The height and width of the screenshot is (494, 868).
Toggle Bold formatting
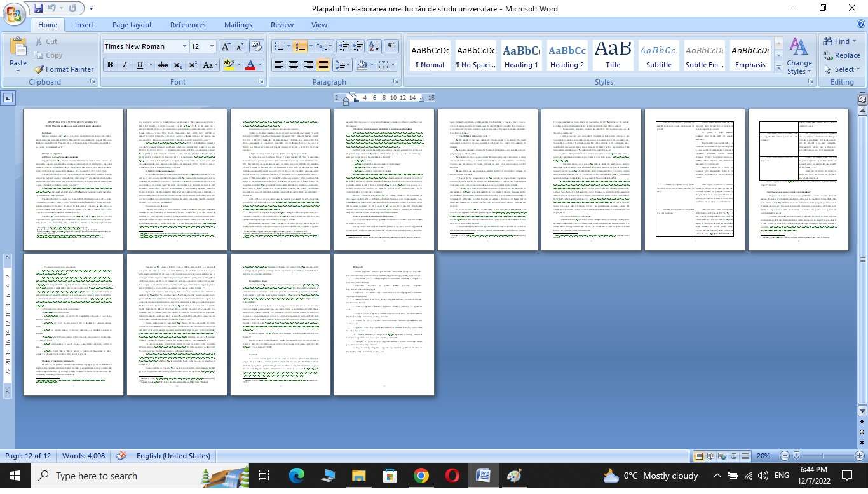coord(110,65)
